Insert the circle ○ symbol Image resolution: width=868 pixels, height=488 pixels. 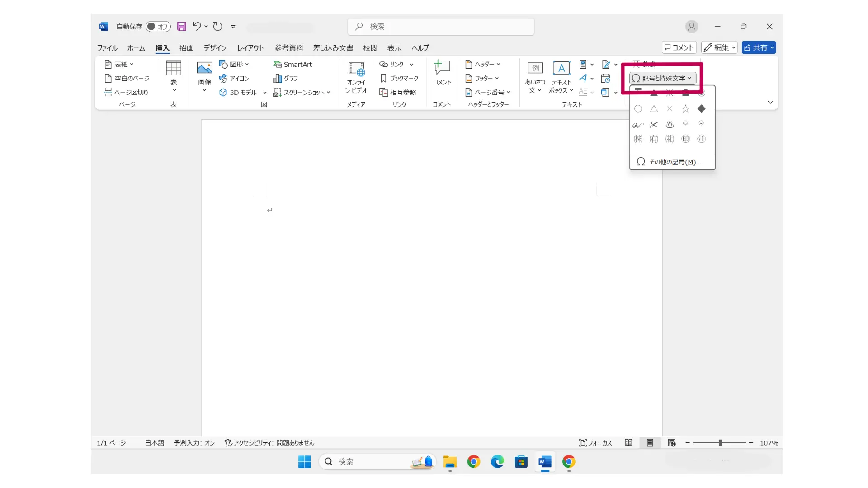pyautogui.click(x=638, y=108)
